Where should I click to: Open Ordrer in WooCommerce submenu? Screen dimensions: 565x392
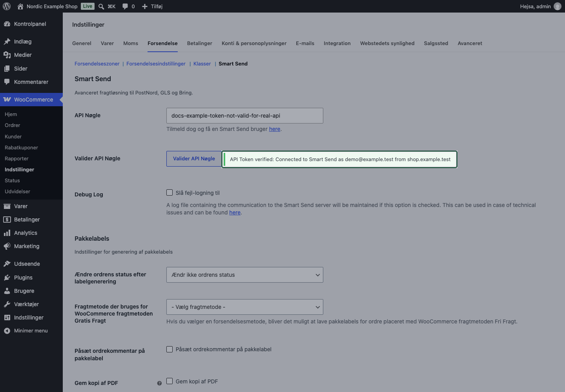coord(13,125)
